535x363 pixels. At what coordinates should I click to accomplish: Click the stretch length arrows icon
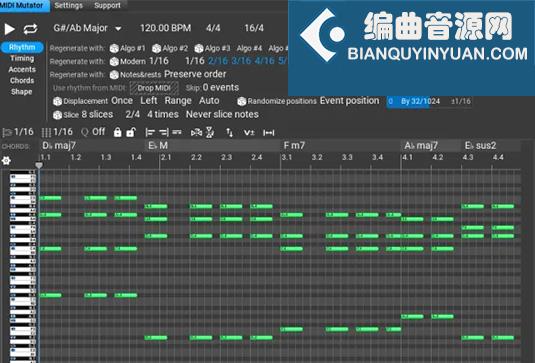(x=269, y=133)
